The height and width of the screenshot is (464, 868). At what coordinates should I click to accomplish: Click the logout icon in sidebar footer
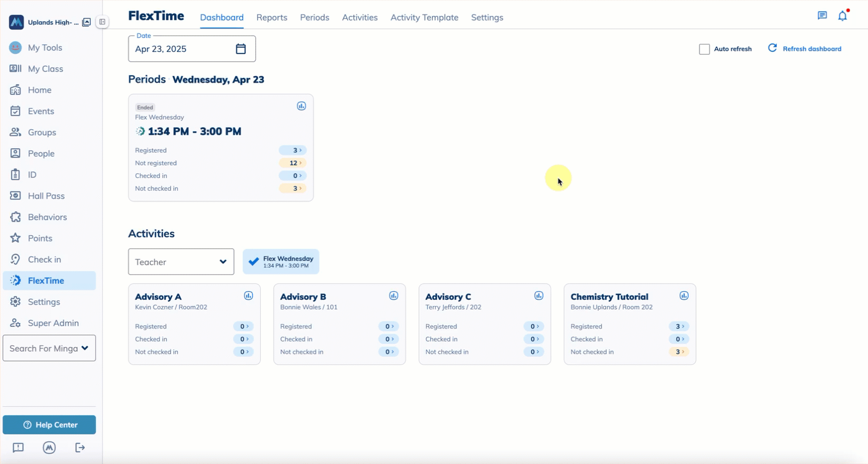80,448
